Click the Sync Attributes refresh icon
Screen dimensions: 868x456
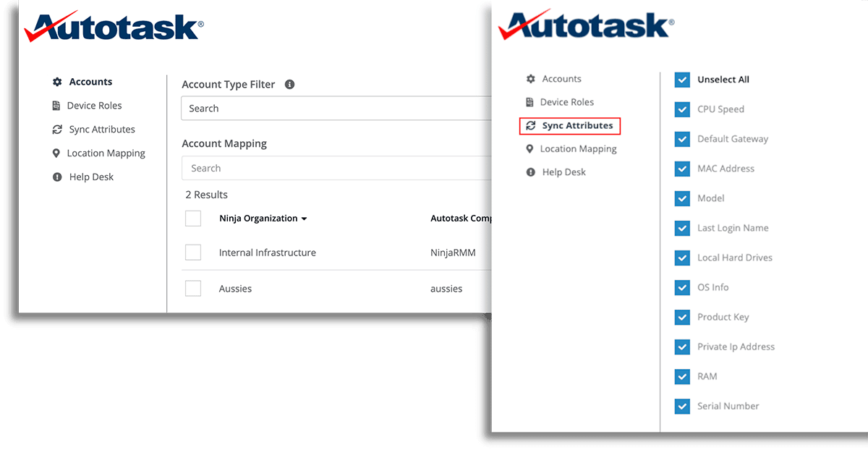(56, 129)
